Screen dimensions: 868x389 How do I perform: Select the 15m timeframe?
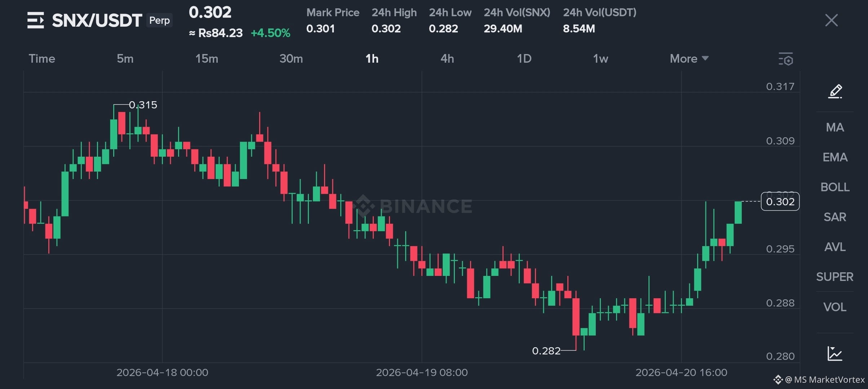pyautogui.click(x=207, y=58)
